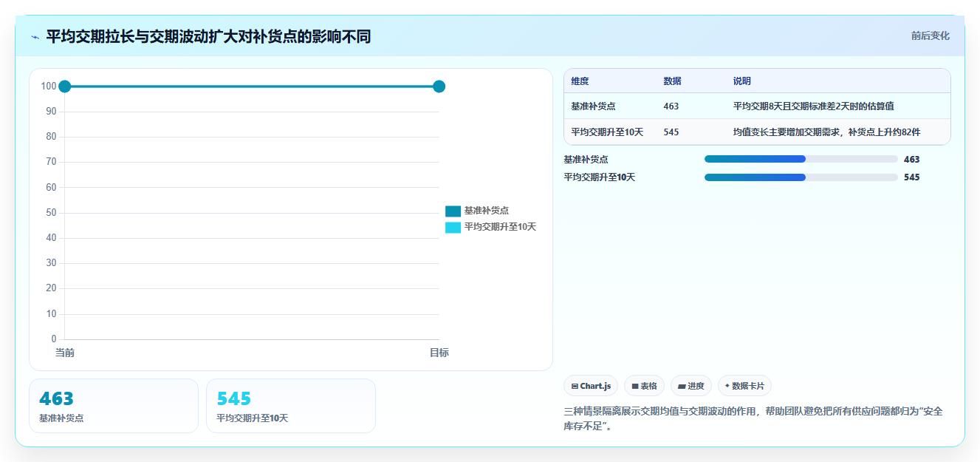Click the Chart.js chip icon
980x462 pixels.
pyautogui.click(x=575, y=387)
